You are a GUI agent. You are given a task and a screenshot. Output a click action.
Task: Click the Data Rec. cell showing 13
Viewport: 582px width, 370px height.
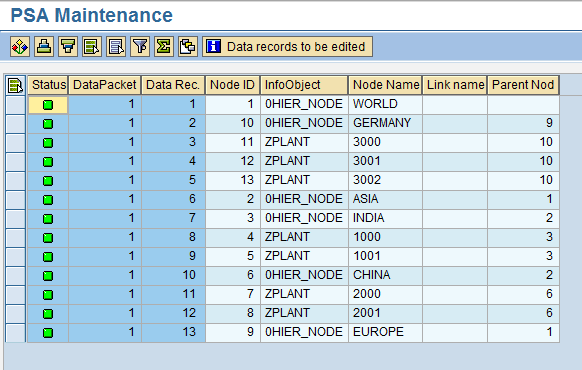173,332
